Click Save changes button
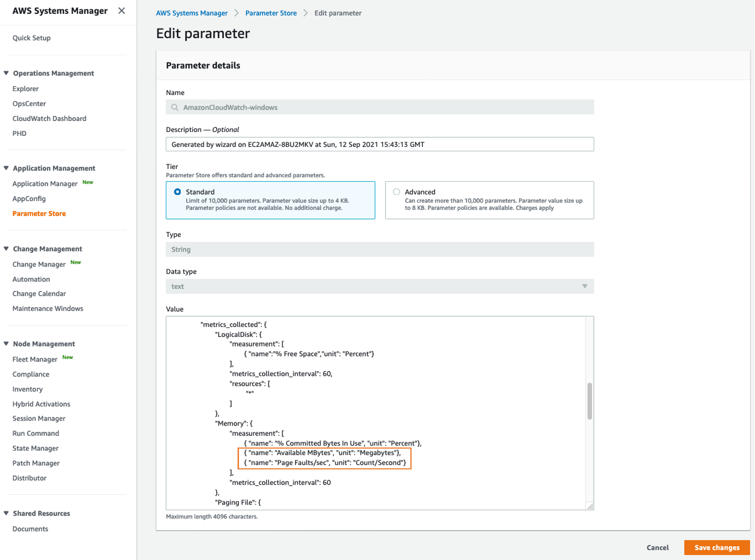Viewport: 755px width, 560px height. tap(717, 548)
